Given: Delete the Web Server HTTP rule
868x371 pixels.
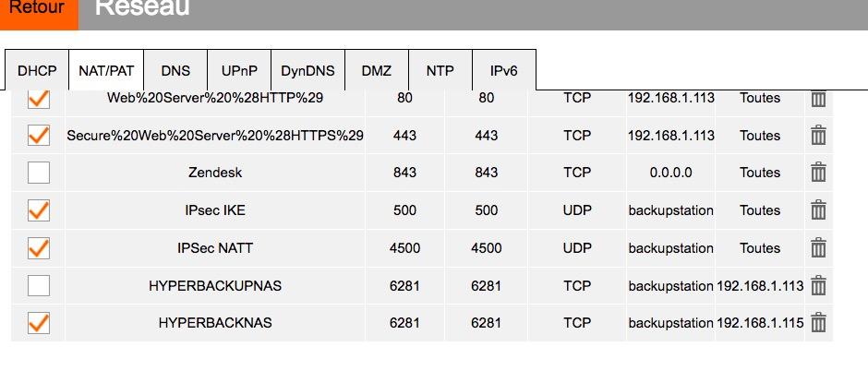Looking at the screenshot, I should tap(818, 98).
